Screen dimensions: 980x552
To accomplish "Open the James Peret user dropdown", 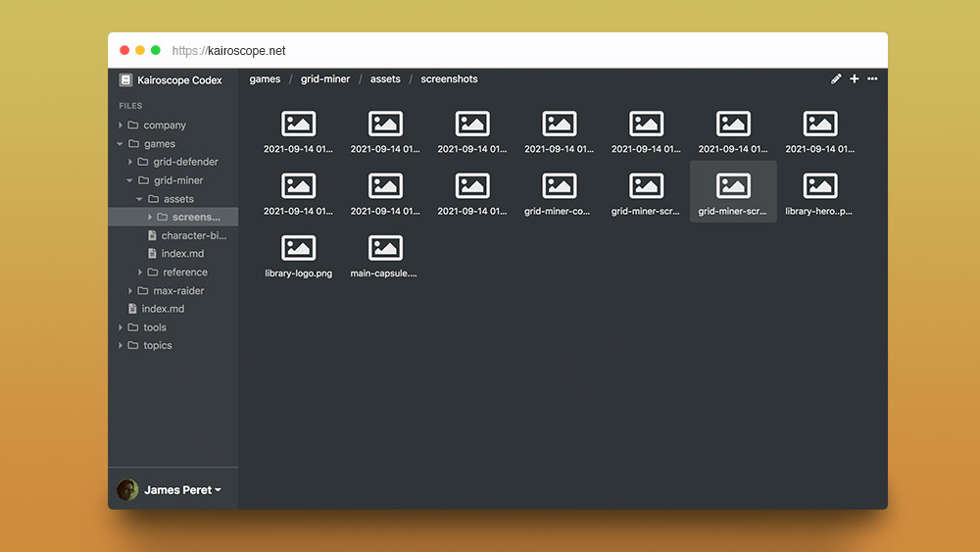I will click(182, 489).
